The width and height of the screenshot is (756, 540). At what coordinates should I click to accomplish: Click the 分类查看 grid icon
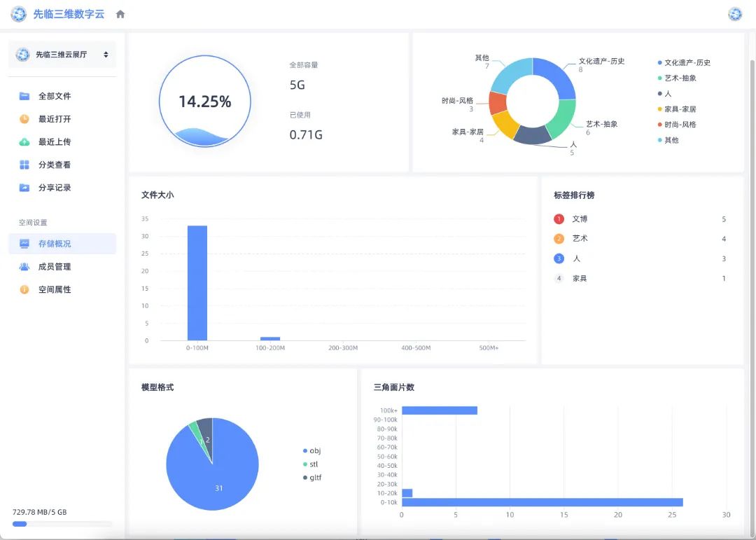(24, 165)
